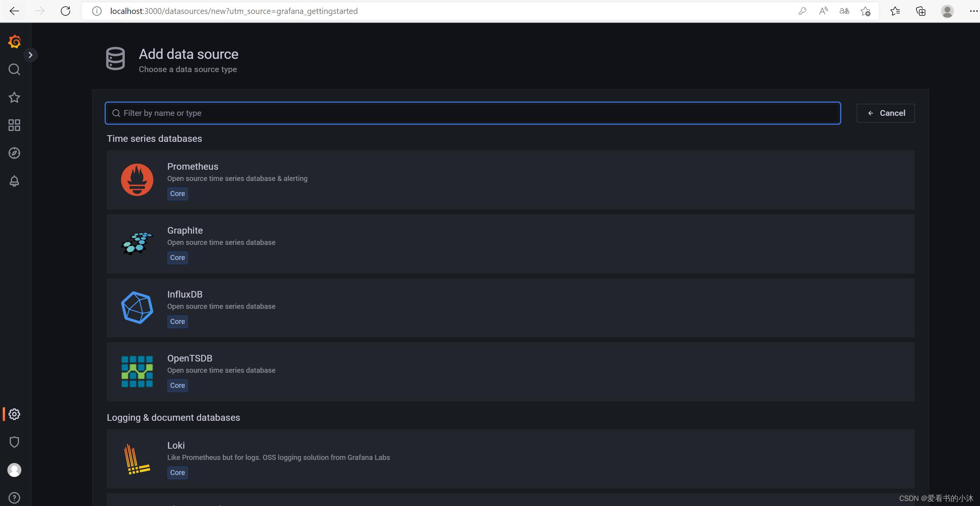Click the Core badge under InfluxDB

[177, 322]
